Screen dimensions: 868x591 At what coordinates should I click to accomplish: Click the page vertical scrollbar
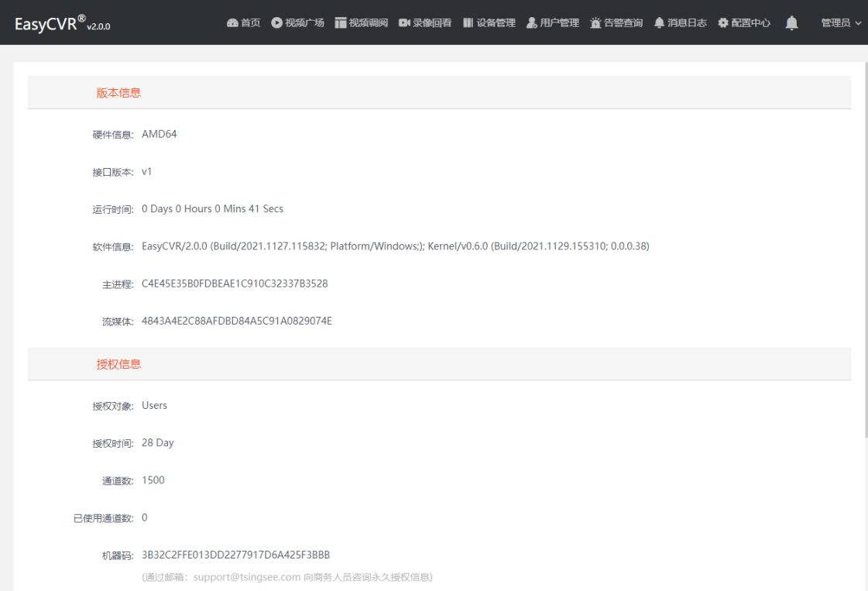pos(865,249)
